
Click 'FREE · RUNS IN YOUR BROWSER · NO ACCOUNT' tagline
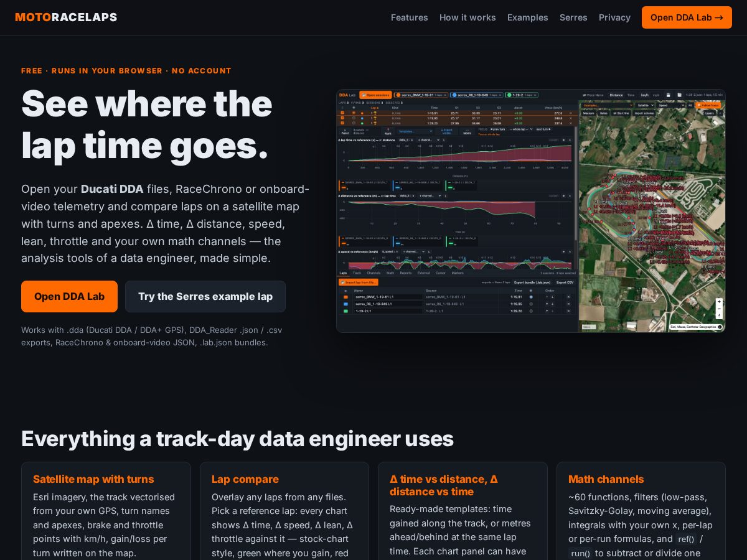pos(126,71)
